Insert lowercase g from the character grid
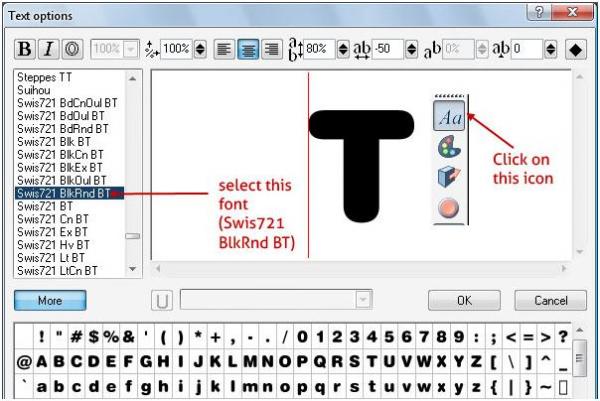This screenshot has width=600, height=401. coord(146,387)
